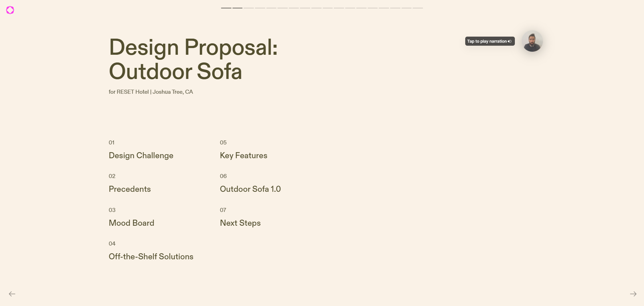This screenshot has width=644, height=306.
Task: Select the first slide indicator bar
Action: pos(226,7)
